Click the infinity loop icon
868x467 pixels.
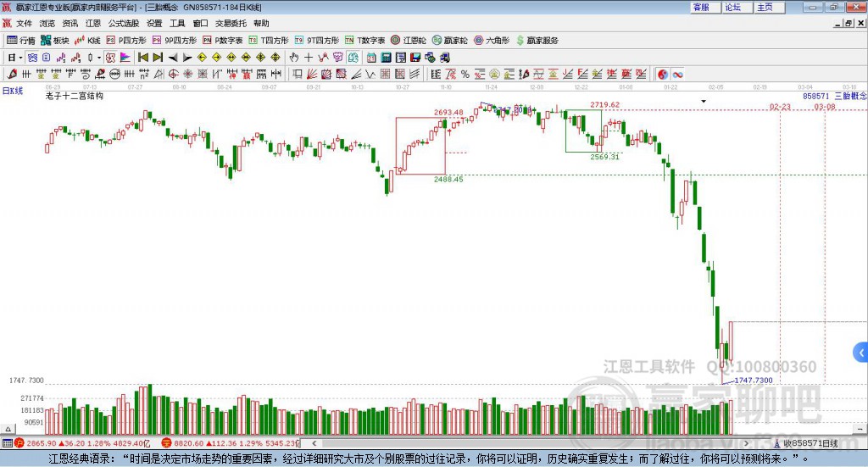click(x=677, y=74)
